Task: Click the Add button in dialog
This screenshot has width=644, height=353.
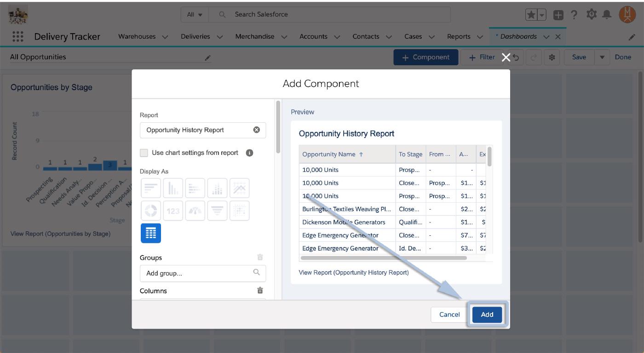Action: point(487,315)
